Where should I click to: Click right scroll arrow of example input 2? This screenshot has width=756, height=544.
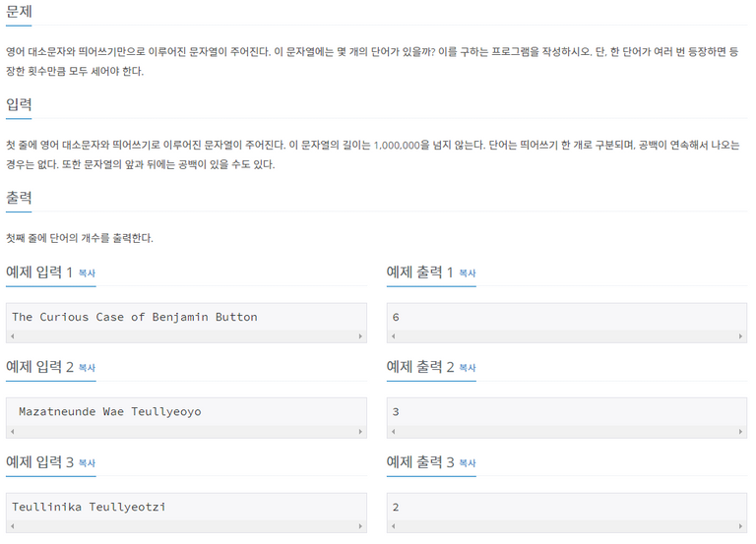(x=360, y=432)
